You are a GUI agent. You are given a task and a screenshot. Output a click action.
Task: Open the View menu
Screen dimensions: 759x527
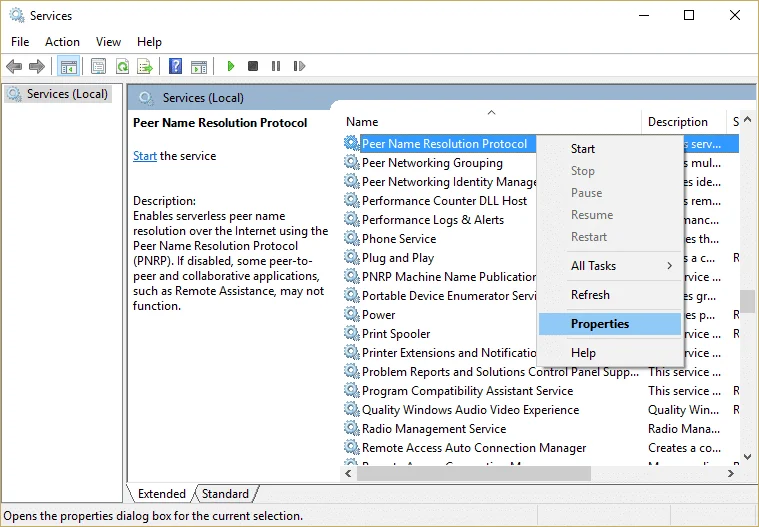pos(108,42)
